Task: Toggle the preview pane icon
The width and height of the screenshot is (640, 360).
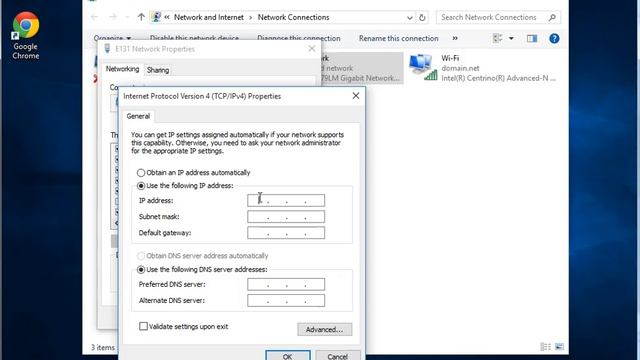Action: 531,38
